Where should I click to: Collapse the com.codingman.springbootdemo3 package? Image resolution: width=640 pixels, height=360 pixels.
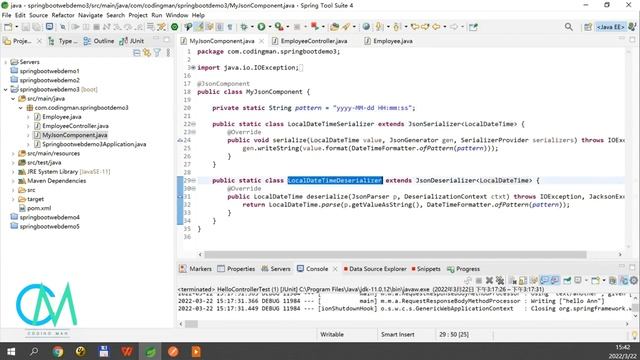pos(20,108)
